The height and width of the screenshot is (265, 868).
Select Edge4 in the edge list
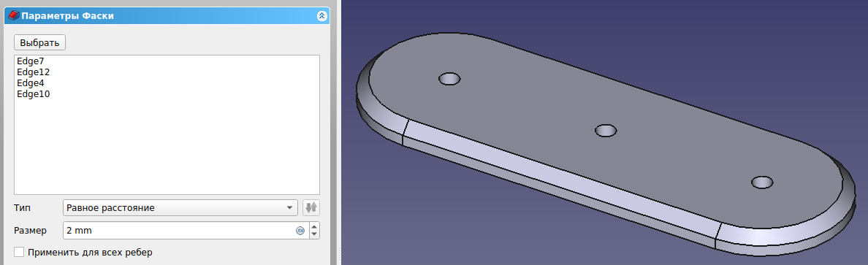[31, 83]
